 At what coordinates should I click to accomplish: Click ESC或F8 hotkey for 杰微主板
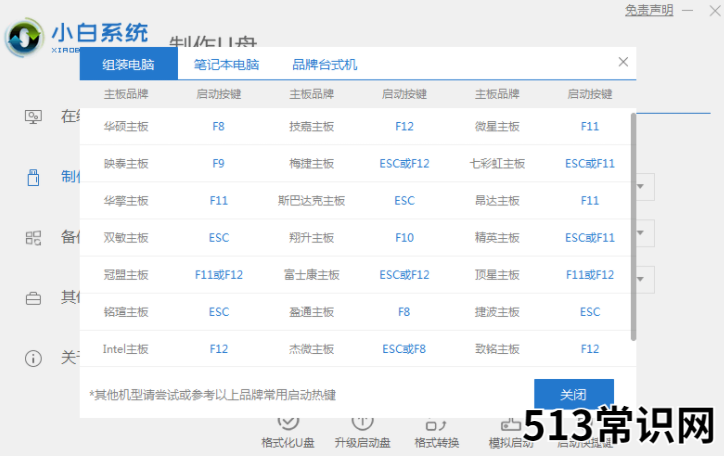click(404, 349)
